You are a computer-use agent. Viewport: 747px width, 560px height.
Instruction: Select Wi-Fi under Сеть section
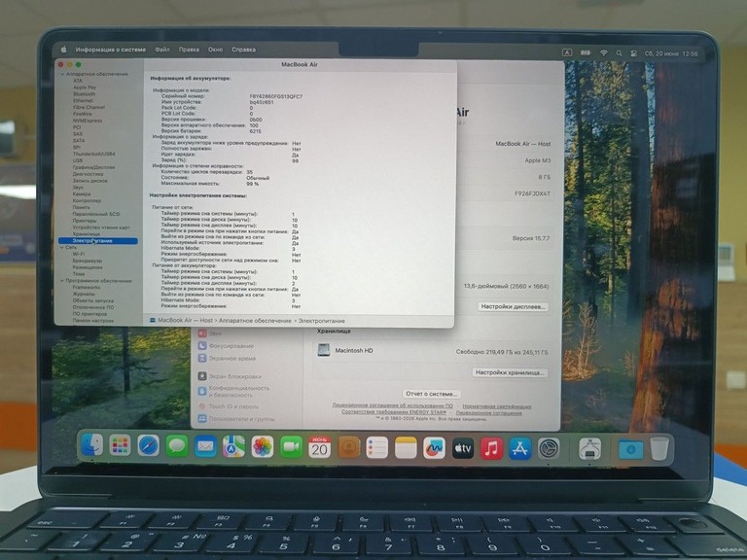[79, 255]
